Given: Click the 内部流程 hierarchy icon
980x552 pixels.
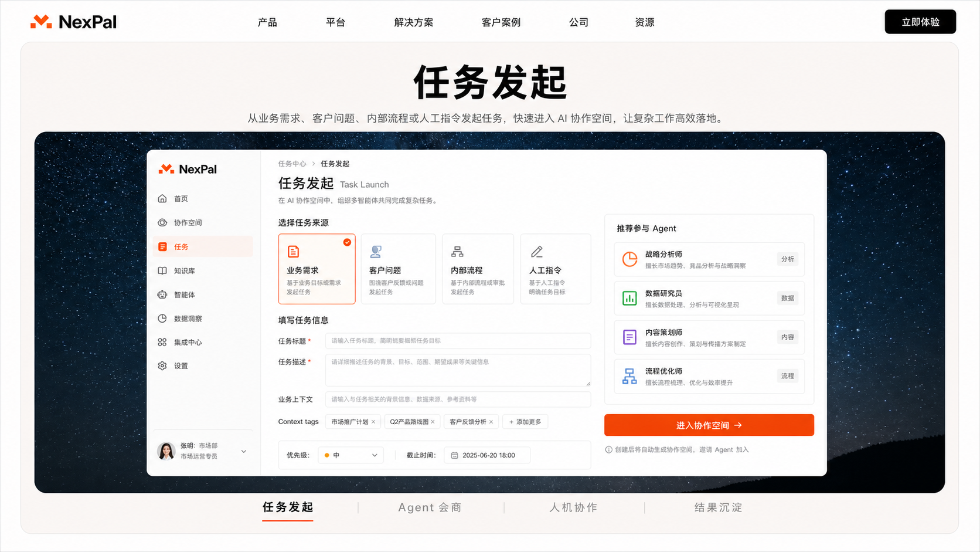Looking at the screenshot, I should click(457, 252).
